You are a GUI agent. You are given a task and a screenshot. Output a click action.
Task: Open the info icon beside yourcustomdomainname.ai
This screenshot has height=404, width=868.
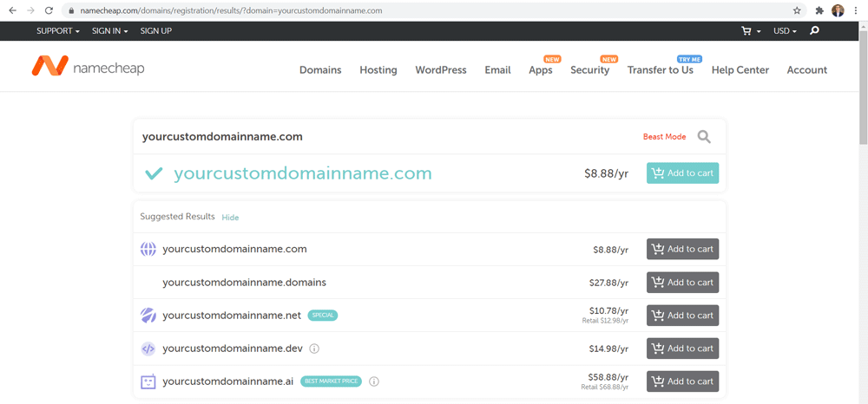pyautogui.click(x=373, y=381)
